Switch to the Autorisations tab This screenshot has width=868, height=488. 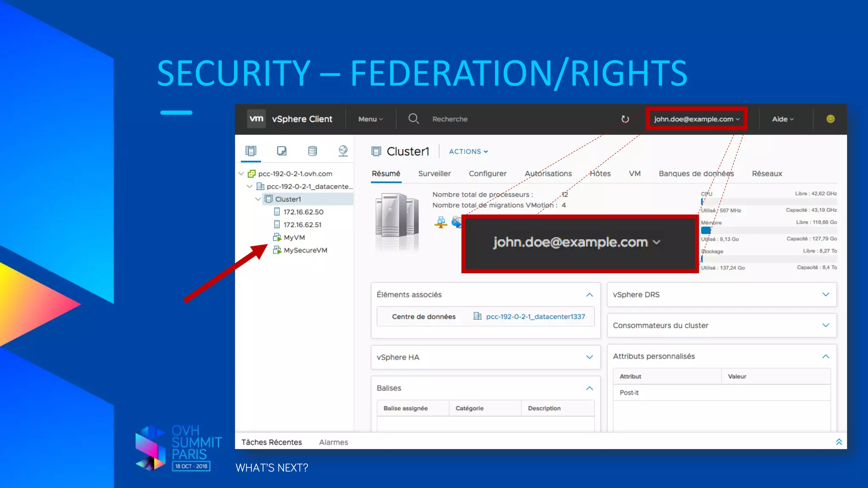point(548,174)
